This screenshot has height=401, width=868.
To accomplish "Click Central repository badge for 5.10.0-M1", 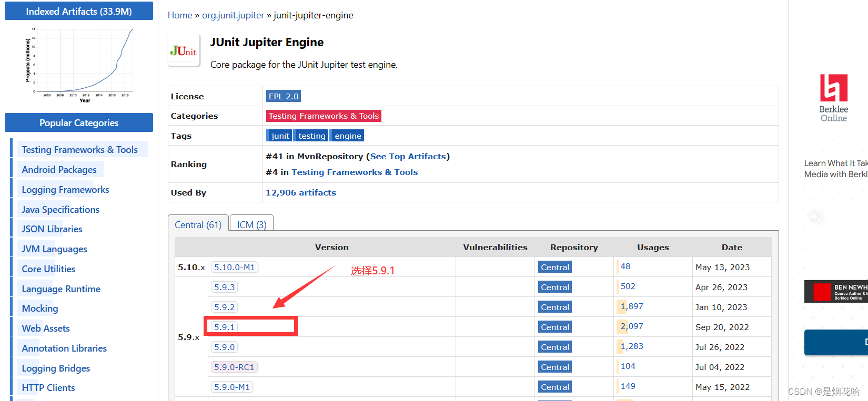I will [x=555, y=267].
